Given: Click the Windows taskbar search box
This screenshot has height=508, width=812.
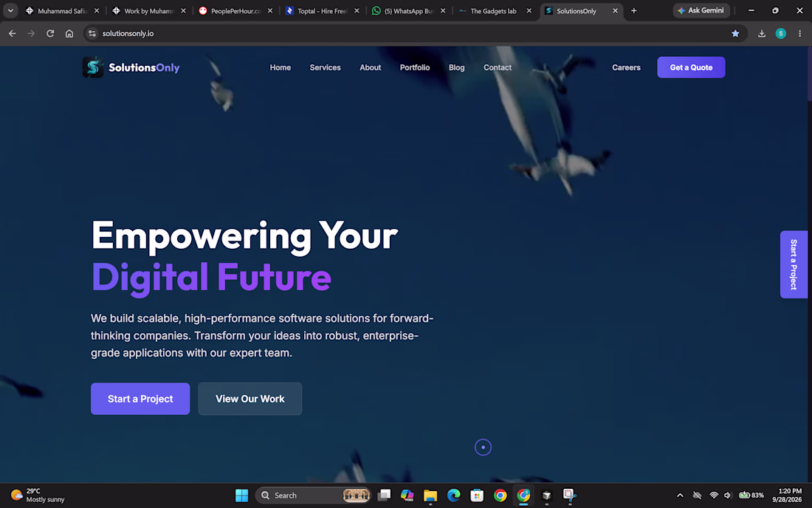Looking at the screenshot, I should coord(313,495).
